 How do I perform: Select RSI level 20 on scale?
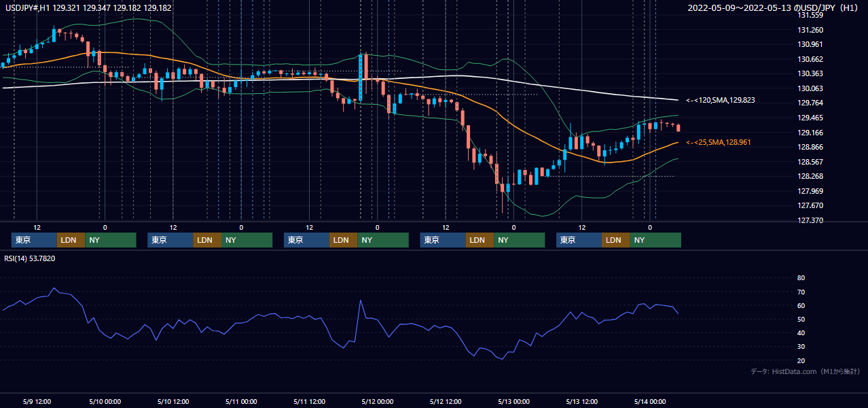click(801, 360)
